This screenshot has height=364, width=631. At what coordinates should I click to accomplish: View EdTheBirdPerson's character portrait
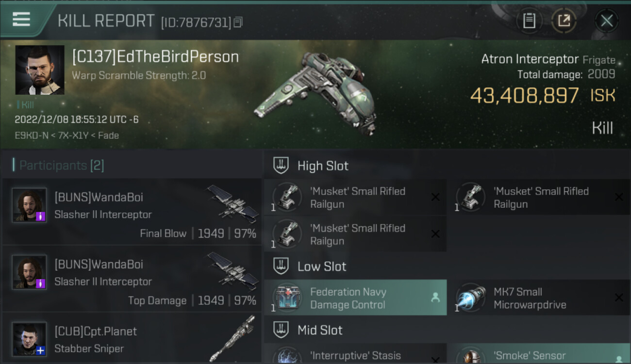point(40,70)
